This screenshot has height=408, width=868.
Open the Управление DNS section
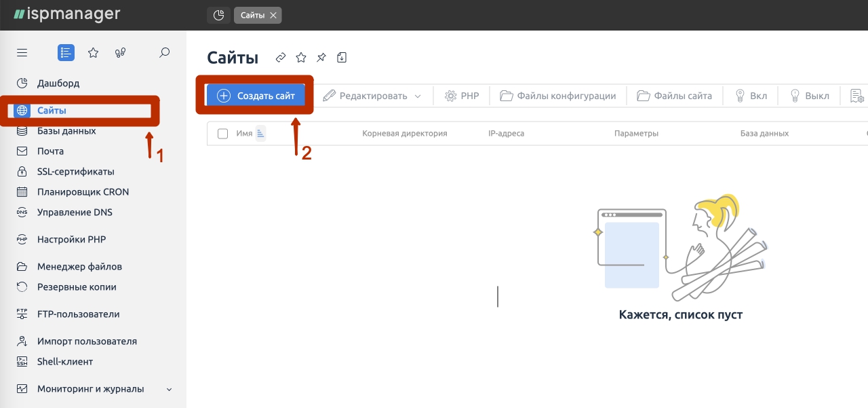(76, 212)
